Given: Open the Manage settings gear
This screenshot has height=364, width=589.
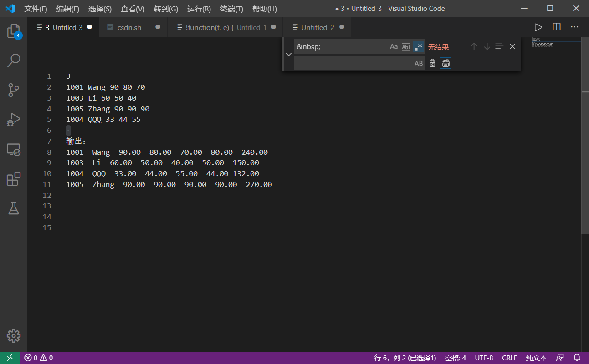Looking at the screenshot, I should pyautogui.click(x=14, y=336).
